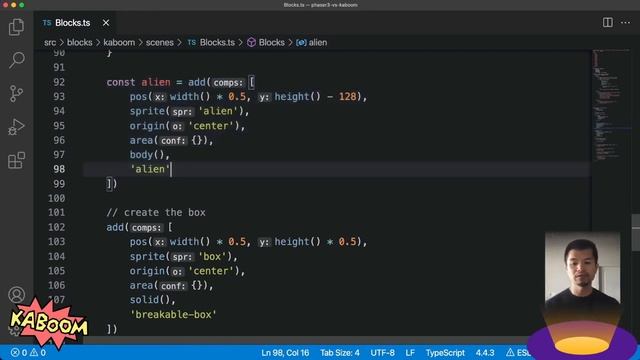
Task: Click the value 128 on line 93
Action: click(347, 97)
